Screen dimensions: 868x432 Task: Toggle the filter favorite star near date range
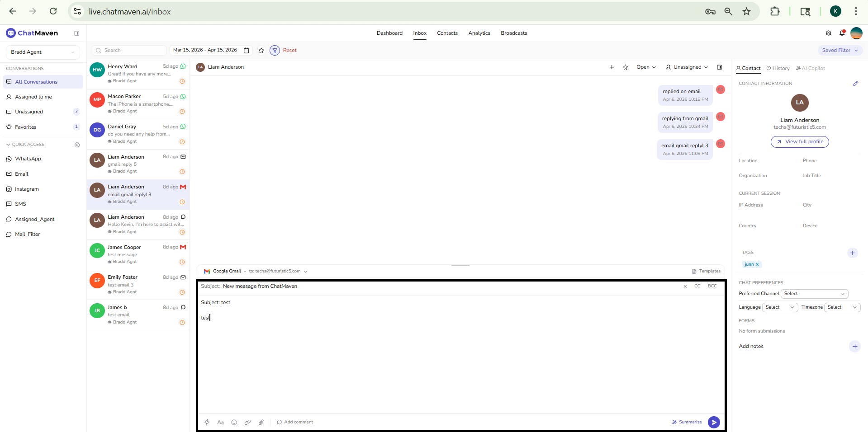pyautogui.click(x=261, y=50)
